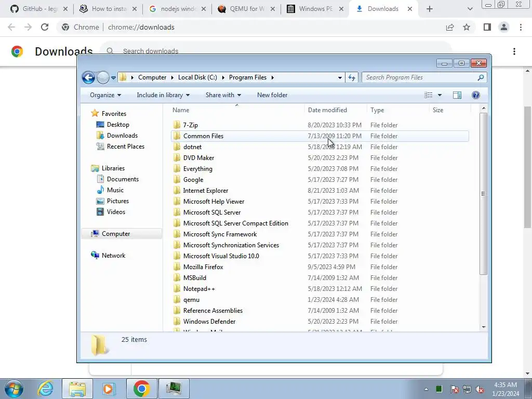Image resolution: width=532 pixels, height=399 pixels.
Task: Open view options dropdown arrow
Action: (x=440, y=95)
